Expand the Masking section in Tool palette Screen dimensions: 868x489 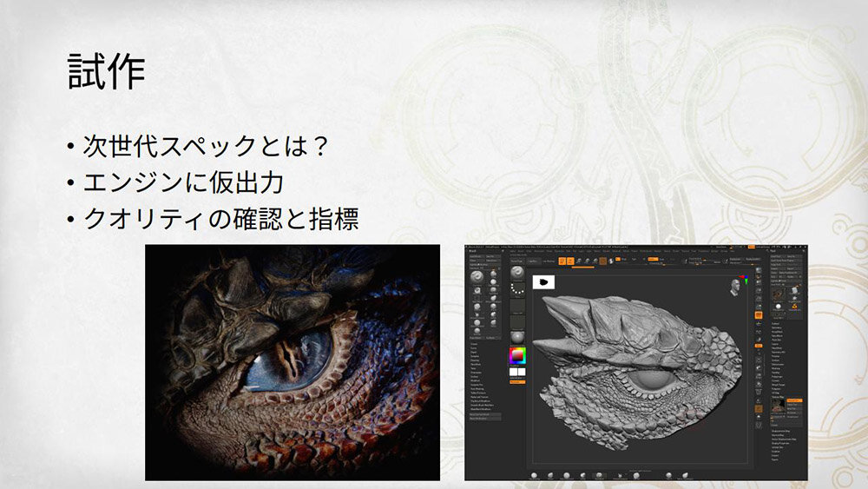[x=775, y=368]
